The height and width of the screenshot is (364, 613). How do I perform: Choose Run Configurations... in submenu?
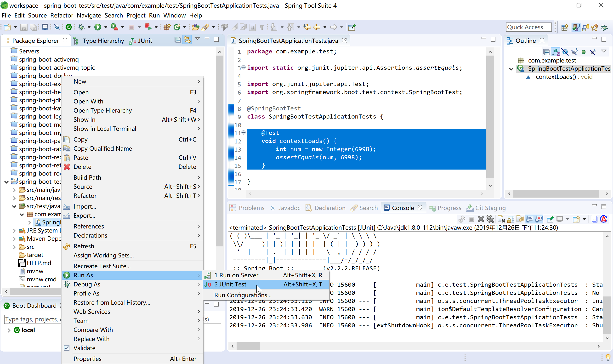[266, 295]
